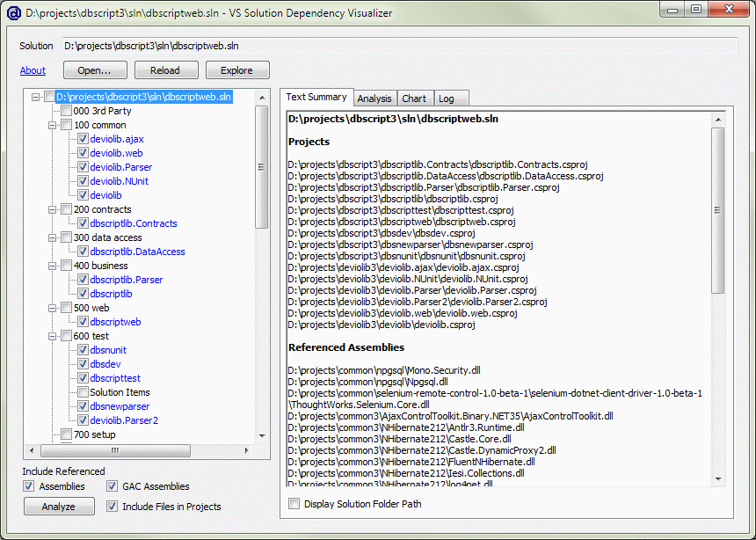
Task: Click the Npgsql.dll assembly path line
Action: (x=368, y=382)
